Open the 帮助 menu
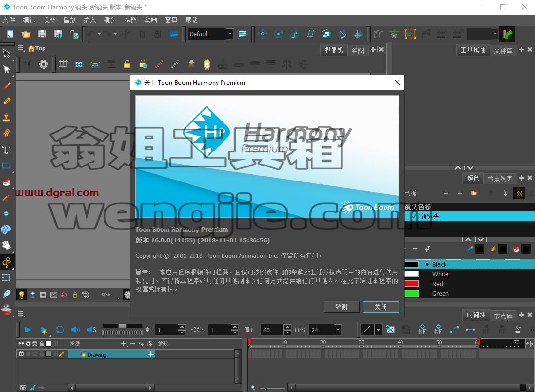 (x=192, y=20)
